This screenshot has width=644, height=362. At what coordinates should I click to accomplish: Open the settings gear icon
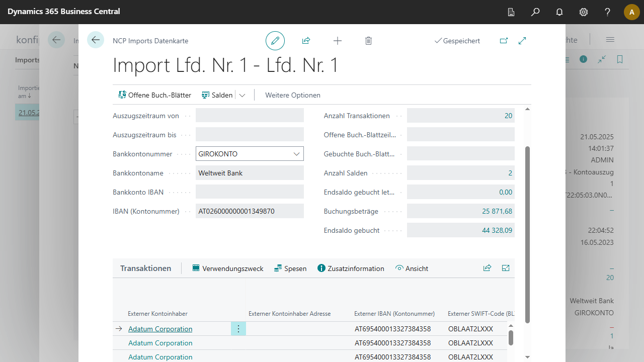tap(584, 12)
